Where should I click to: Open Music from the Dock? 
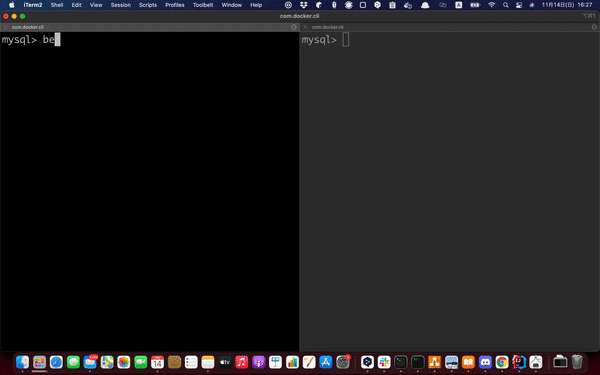click(241, 362)
